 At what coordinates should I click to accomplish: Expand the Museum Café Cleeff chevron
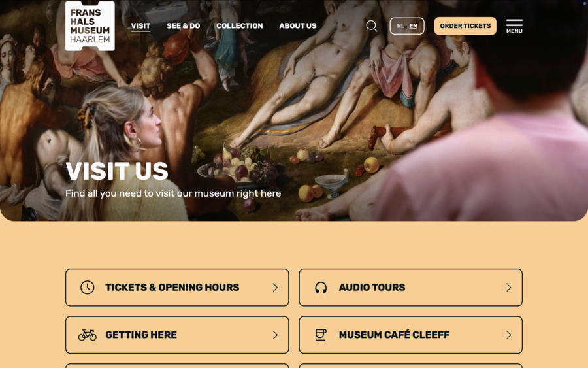point(509,335)
